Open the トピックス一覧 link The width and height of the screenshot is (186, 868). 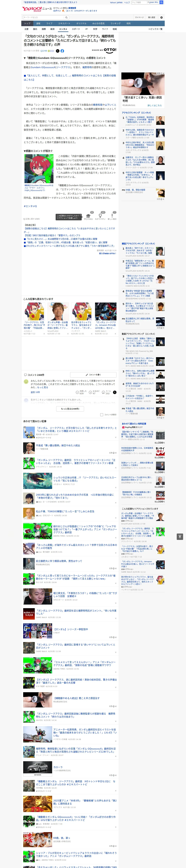155,29
